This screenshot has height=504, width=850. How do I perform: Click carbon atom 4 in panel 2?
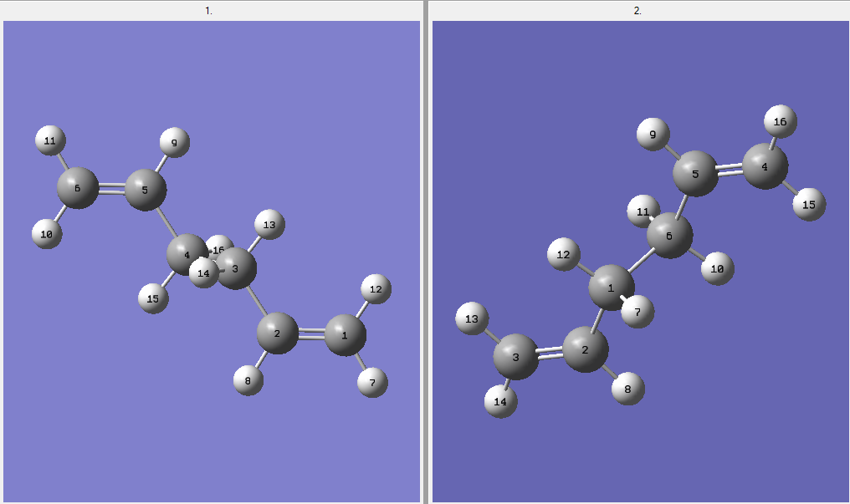[x=765, y=166]
